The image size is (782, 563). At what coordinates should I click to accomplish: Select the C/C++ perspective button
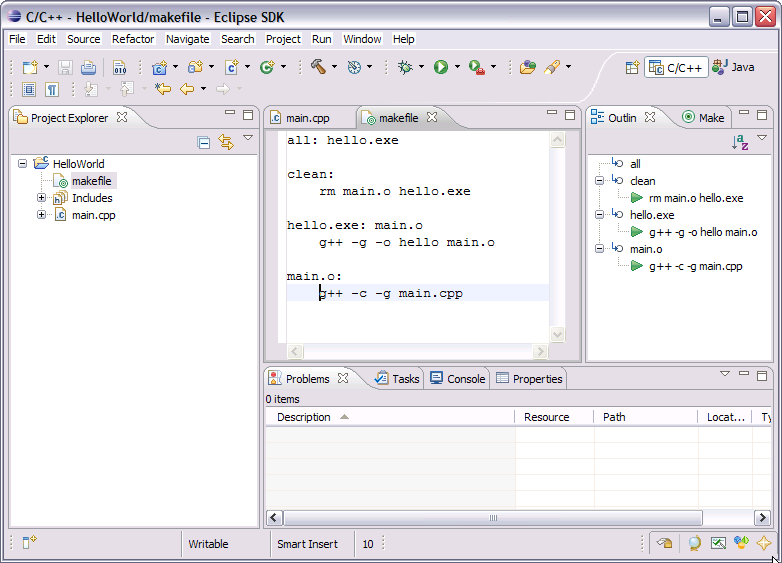pyautogui.click(x=676, y=67)
